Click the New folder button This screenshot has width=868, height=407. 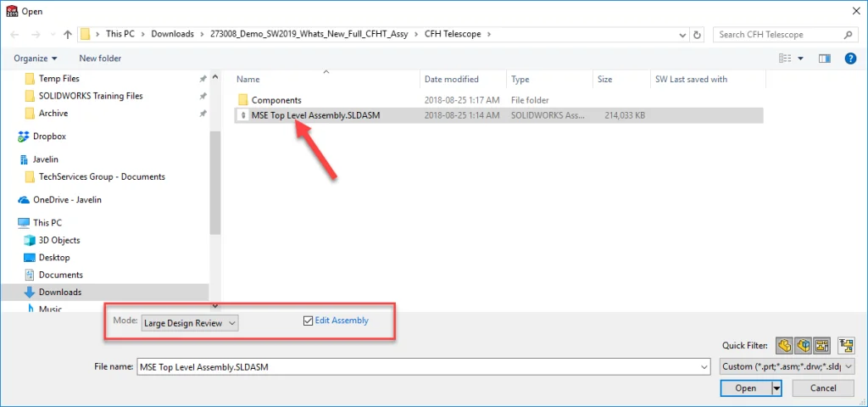coord(100,59)
